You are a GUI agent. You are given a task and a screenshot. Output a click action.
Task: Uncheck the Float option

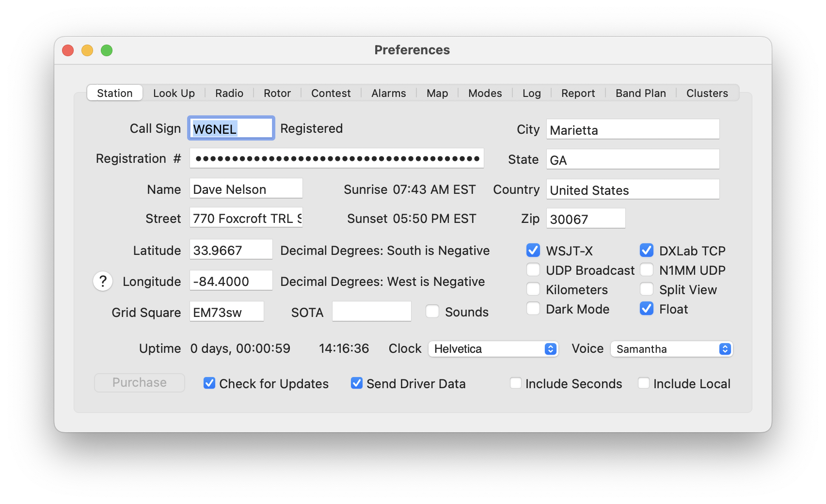[x=647, y=309]
